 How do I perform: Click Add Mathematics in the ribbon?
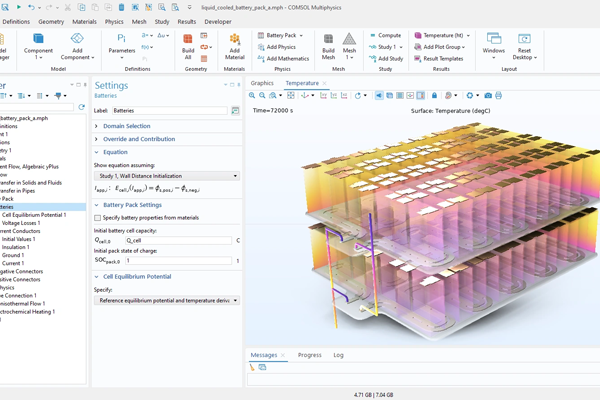(283, 59)
